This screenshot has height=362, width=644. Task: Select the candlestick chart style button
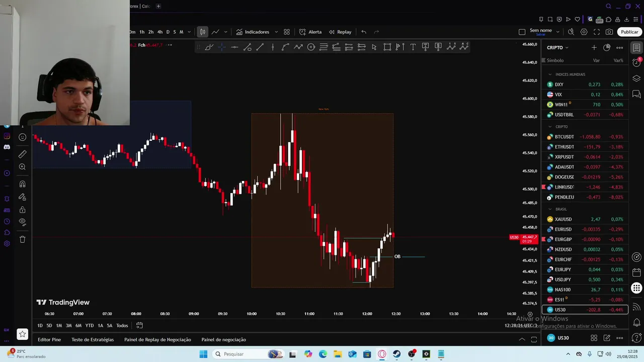[202, 32]
